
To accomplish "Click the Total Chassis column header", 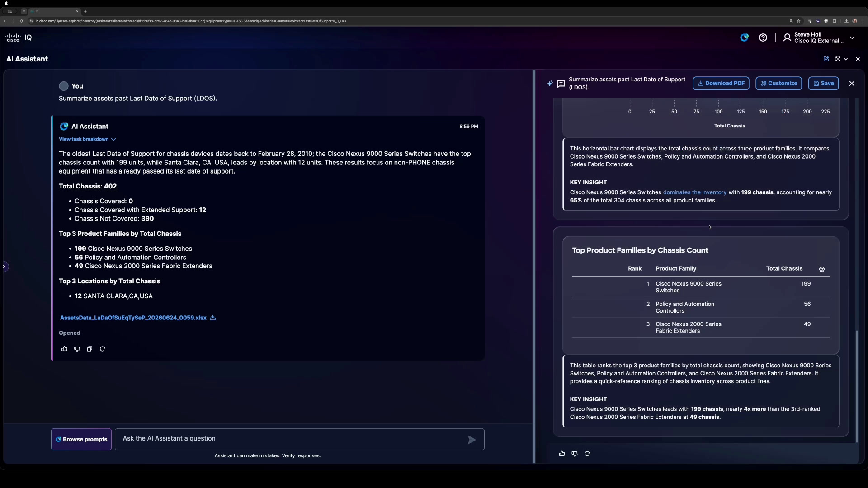I will [x=784, y=269].
